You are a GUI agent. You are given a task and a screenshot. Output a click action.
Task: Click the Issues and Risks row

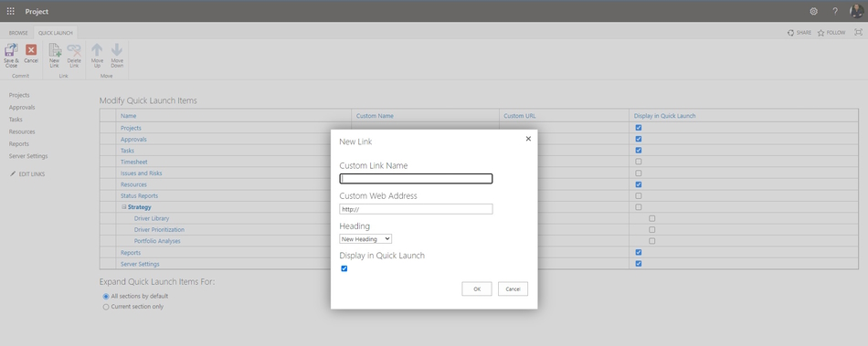click(x=141, y=173)
